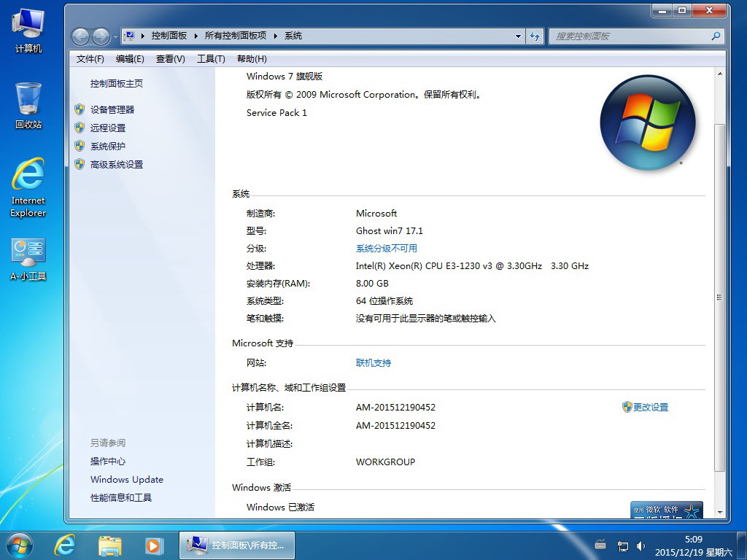The image size is (747, 560).
Task: Click the shield icon next to 更改设置
Action: pos(627,407)
